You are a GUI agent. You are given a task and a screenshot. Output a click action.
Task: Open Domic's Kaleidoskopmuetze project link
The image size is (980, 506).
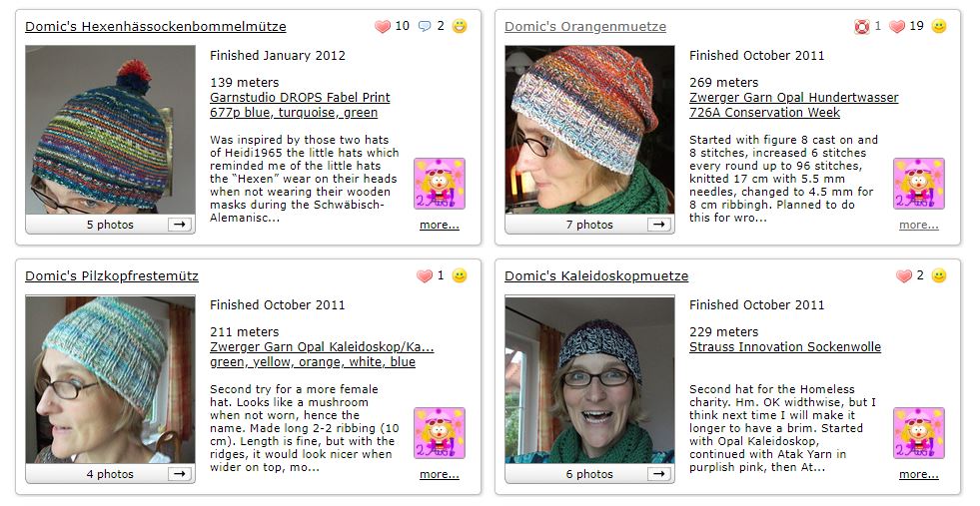point(596,276)
